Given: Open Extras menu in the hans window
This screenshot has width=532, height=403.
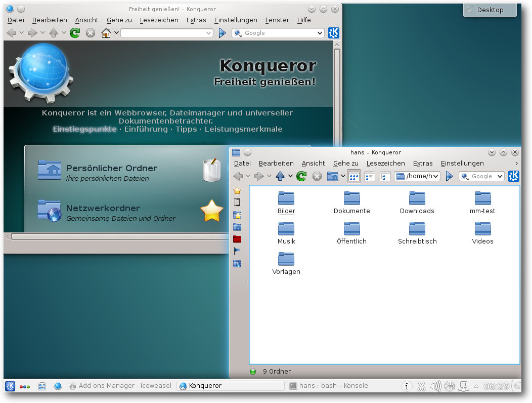Looking at the screenshot, I should click(x=423, y=164).
